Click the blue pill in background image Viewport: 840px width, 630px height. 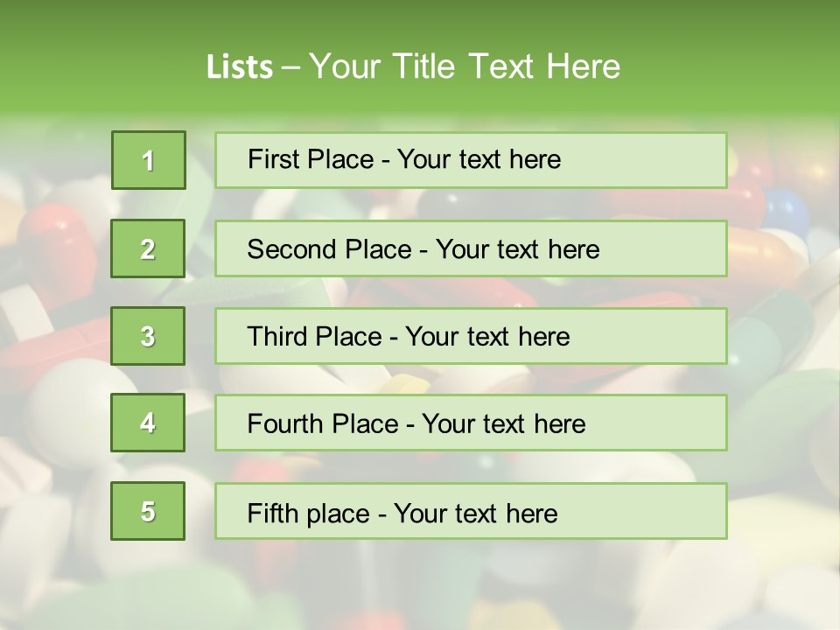click(786, 212)
